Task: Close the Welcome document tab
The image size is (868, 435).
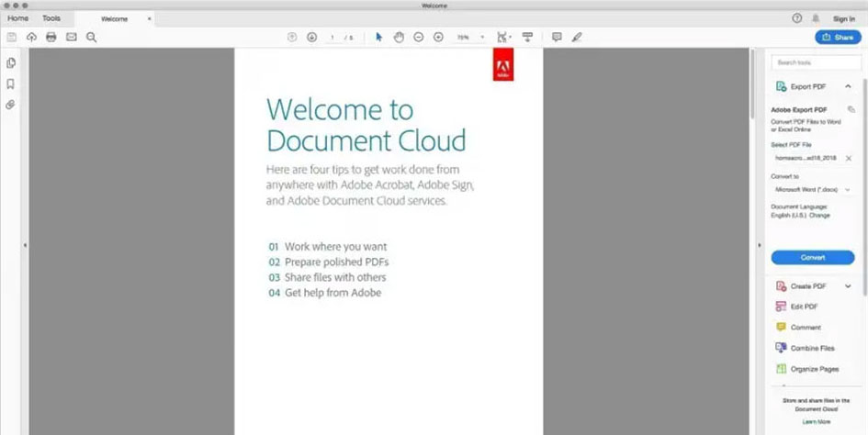Action: point(149,19)
